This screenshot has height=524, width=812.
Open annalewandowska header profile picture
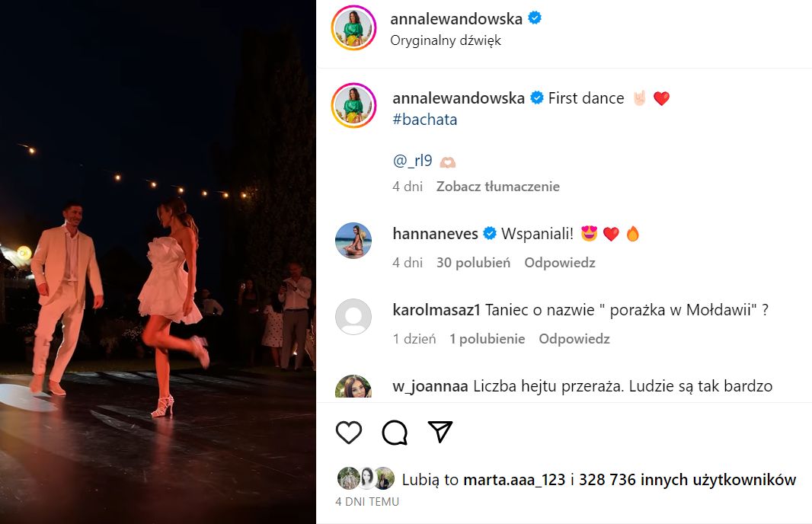click(x=353, y=28)
